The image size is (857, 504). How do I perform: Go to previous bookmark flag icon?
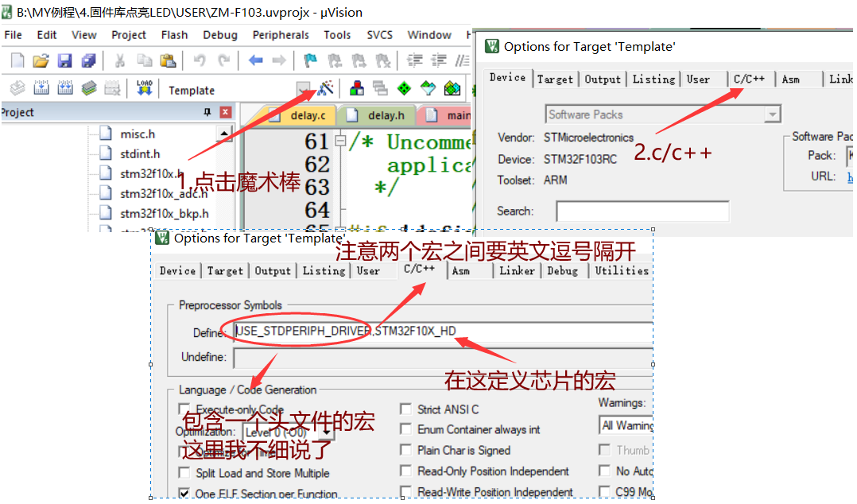[335, 60]
